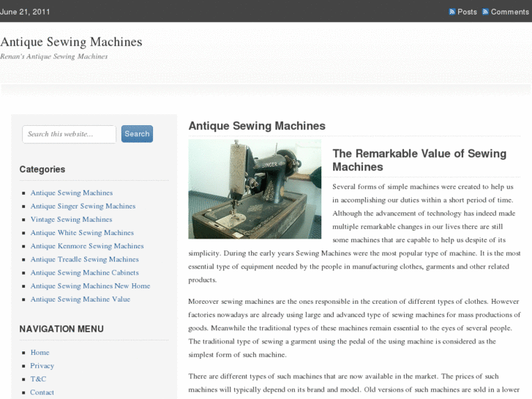Image resolution: width=532 pixels, height=399 pixels.
Task: Open Antique Treadle Sewing Machines category
Action: click(84, 259)
